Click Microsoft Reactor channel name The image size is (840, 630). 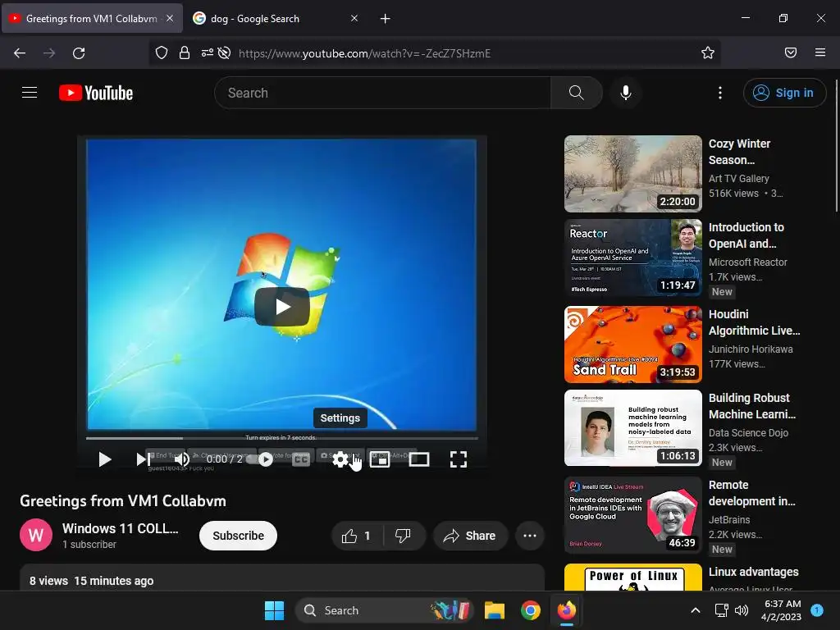pyautogui.click(x=748, y=262)
